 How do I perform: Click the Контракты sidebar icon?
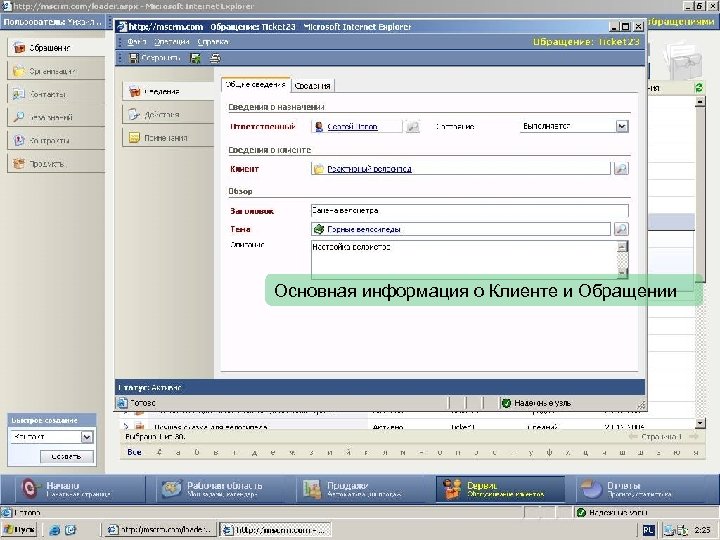pyautogui.click(x=19, y=141)
